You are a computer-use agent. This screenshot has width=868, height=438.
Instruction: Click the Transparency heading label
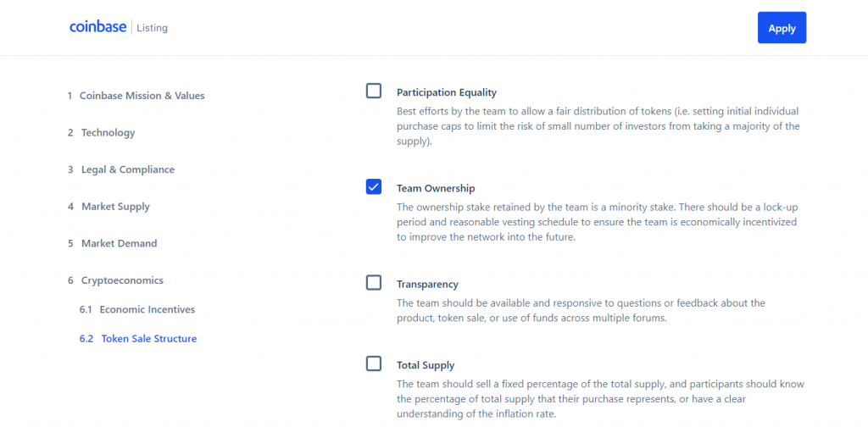[x=427, y=285]
